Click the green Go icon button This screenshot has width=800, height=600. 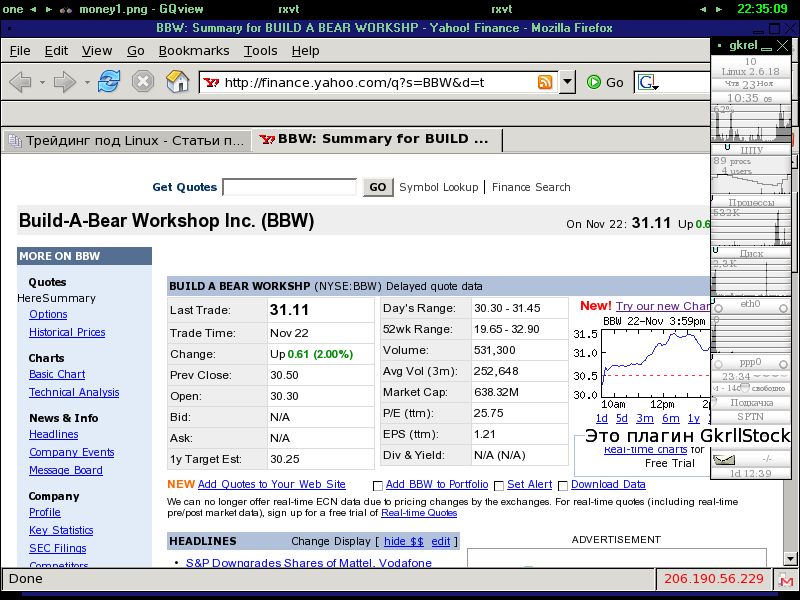[593, 82]
